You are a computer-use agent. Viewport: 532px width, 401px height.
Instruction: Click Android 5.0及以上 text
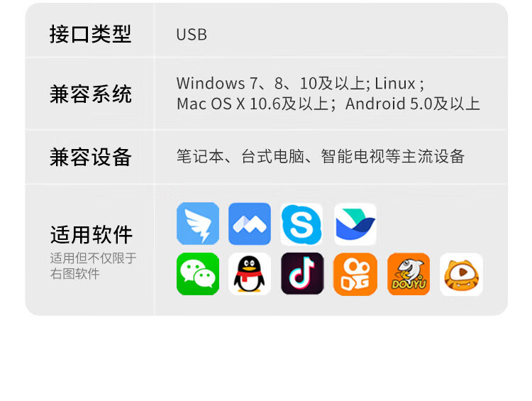[413, 104]
